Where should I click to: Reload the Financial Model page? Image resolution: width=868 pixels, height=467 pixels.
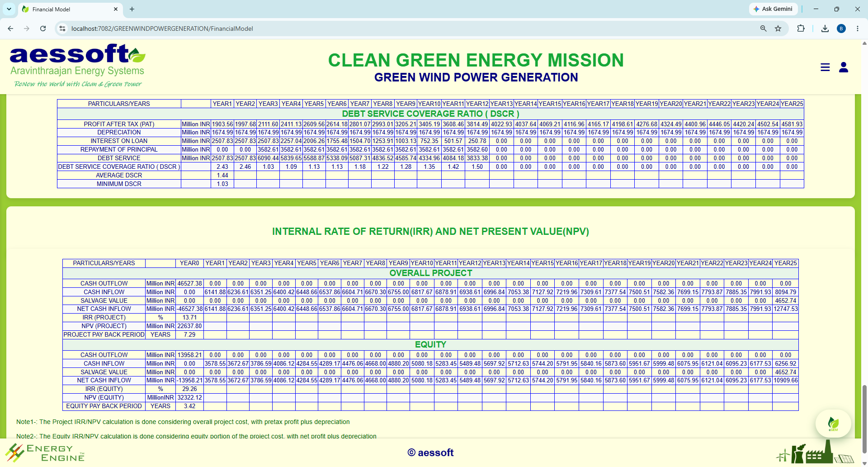pos(43,29)
